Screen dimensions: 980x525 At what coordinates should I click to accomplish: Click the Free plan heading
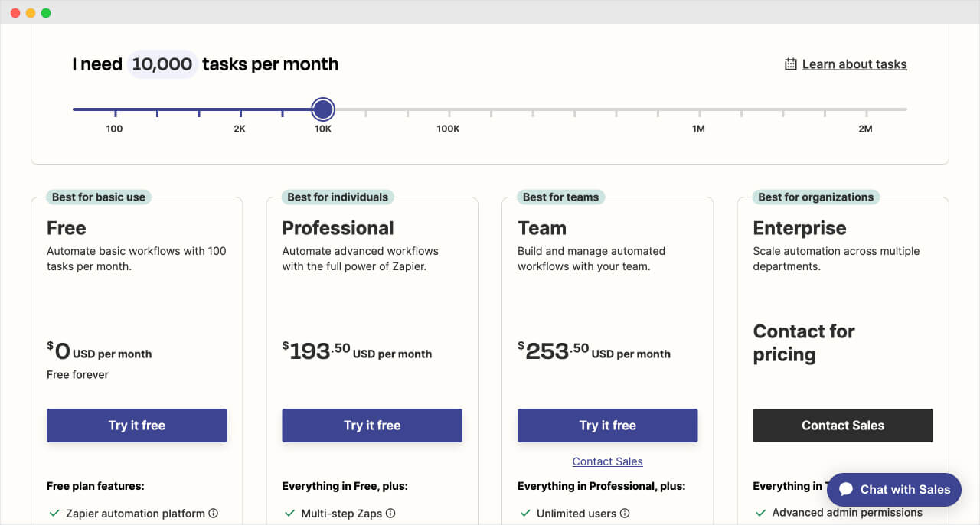pyautogui.click(x=67, y=228)
